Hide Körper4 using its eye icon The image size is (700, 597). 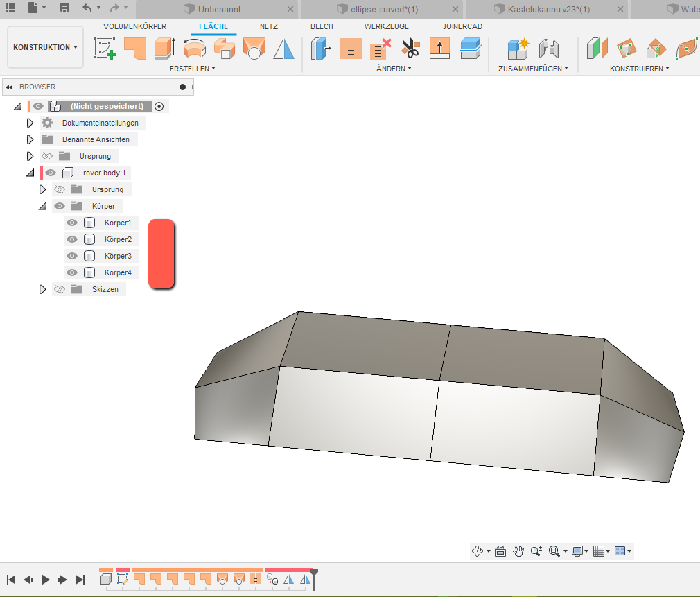click(72, 272)
